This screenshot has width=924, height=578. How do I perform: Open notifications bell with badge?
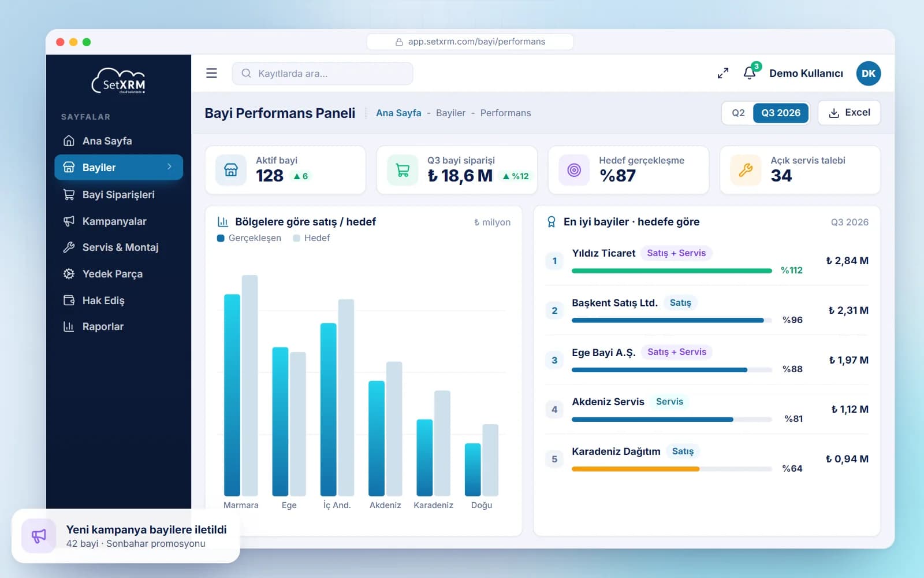pos(750,73)
